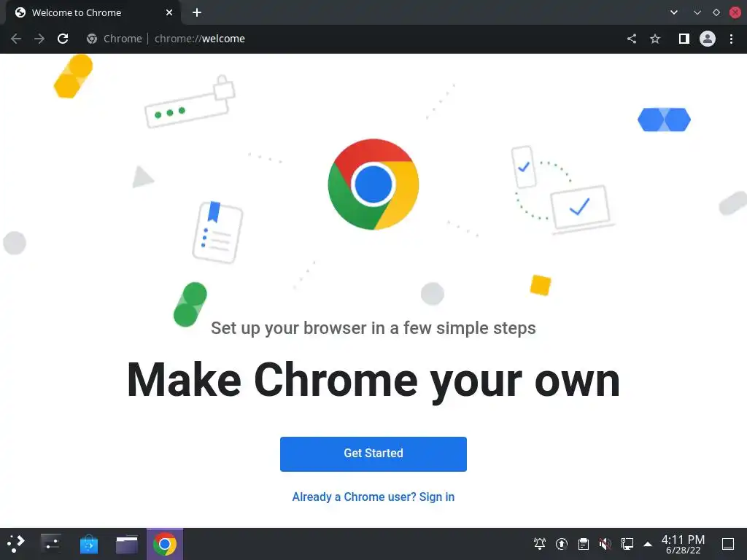Click the muted volume tray icon
The width and height of the screenshot is (747, 560).
605,544
